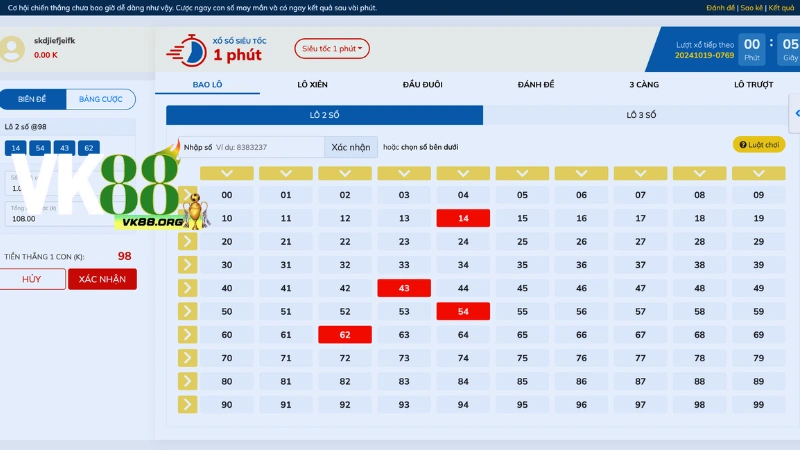Deselect highlighted number 14 in grid
The image size is (800, 450).
[463, 218]
